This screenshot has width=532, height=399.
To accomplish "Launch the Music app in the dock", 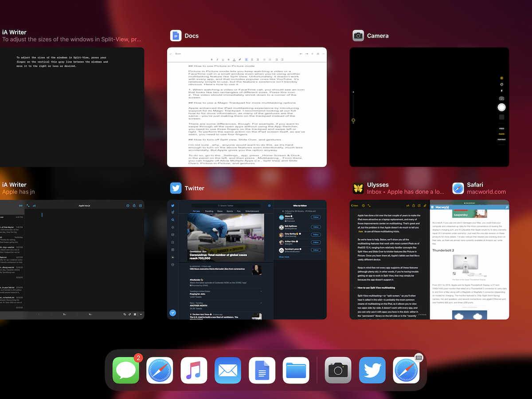I will tap(194, 370).
